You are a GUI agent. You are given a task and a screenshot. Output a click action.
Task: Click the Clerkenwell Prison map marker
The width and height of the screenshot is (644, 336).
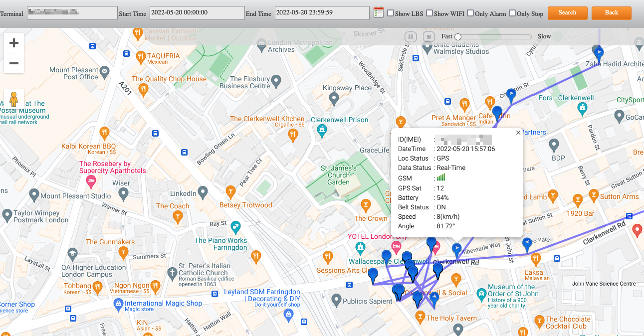(x=323, y=131)
